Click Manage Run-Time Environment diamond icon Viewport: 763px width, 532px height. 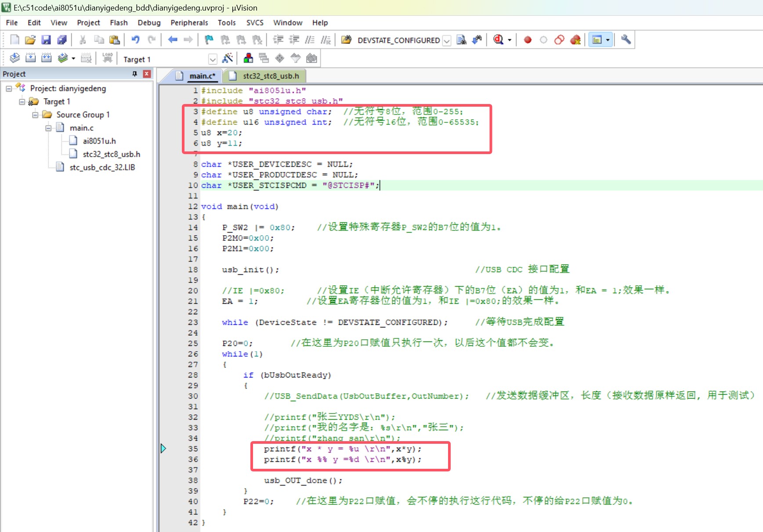pos(280,58)
